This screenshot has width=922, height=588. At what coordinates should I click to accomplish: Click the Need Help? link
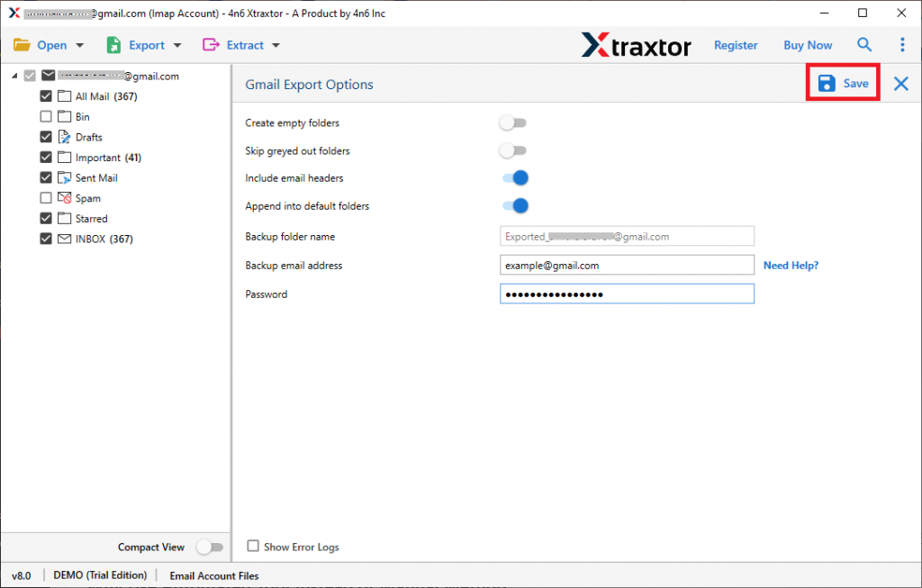791,265
